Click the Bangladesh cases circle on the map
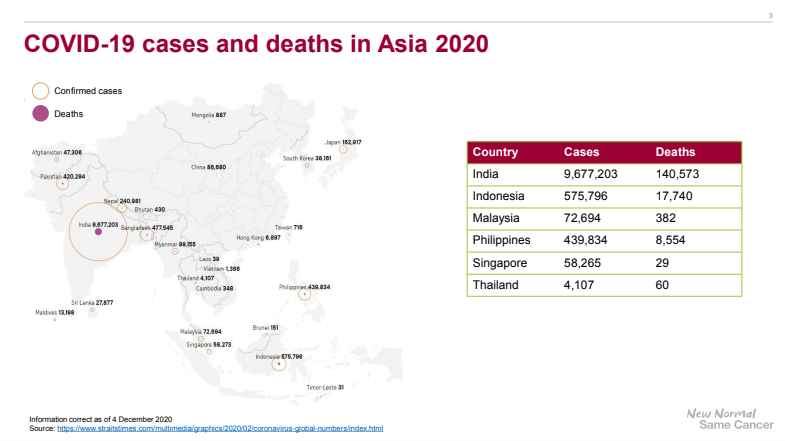 point(147,236)
